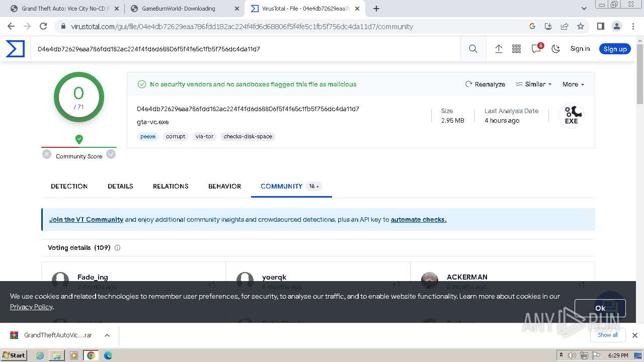The height and width of the screenshot is (362, 644).
Task: Switch to Grand Theft Auto Vice City tab
Action: click(x=65, y=9)
